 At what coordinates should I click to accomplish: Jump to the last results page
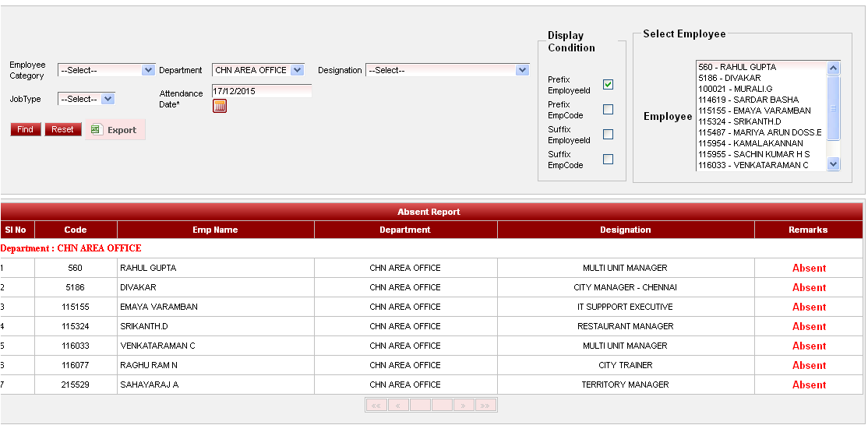[485, 406]
